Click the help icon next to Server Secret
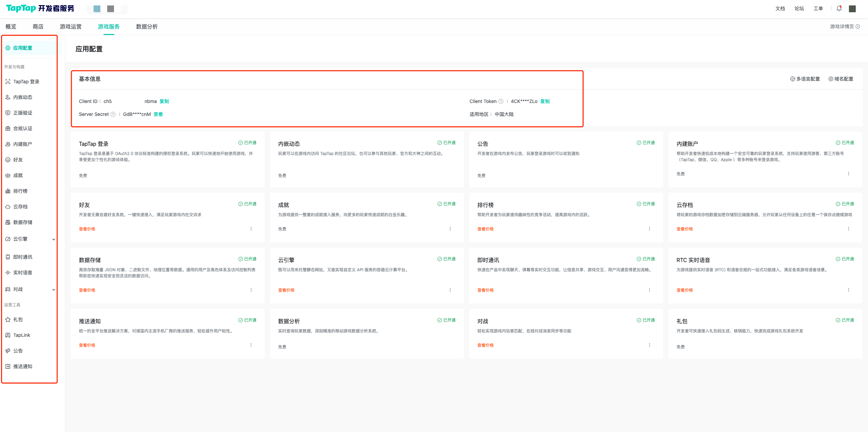This screenshot has width=868, height=432. pyautogui.click(x=113, y=114)
